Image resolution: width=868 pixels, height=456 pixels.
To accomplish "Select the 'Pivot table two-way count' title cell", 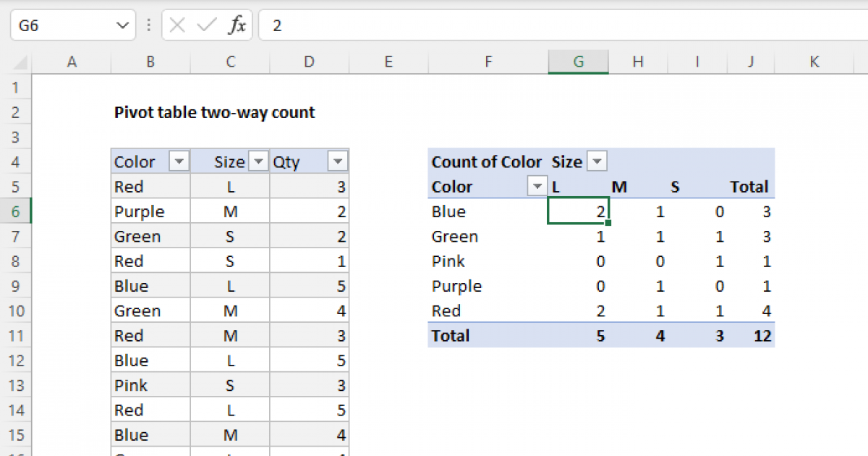I will pos(214,112).
